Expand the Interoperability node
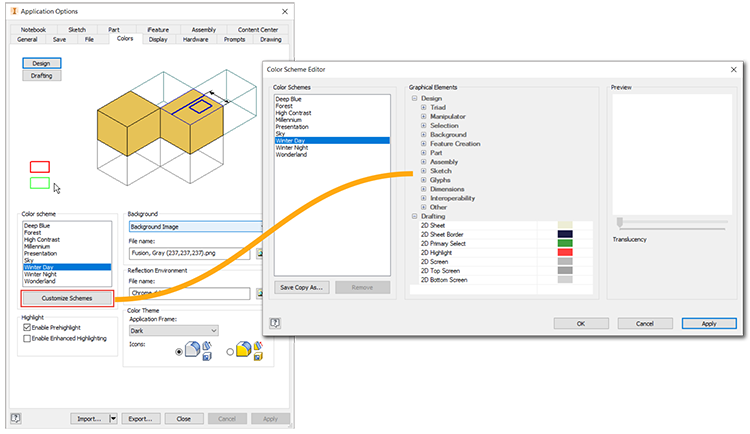 tap(423, 198)
